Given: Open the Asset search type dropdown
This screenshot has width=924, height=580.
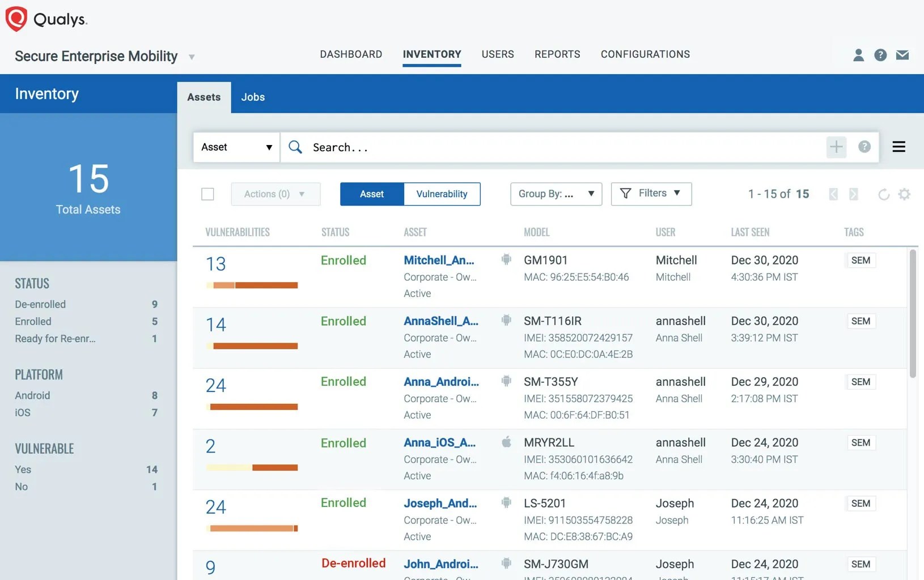Looking at the screenshot, I should click(236, 147).
